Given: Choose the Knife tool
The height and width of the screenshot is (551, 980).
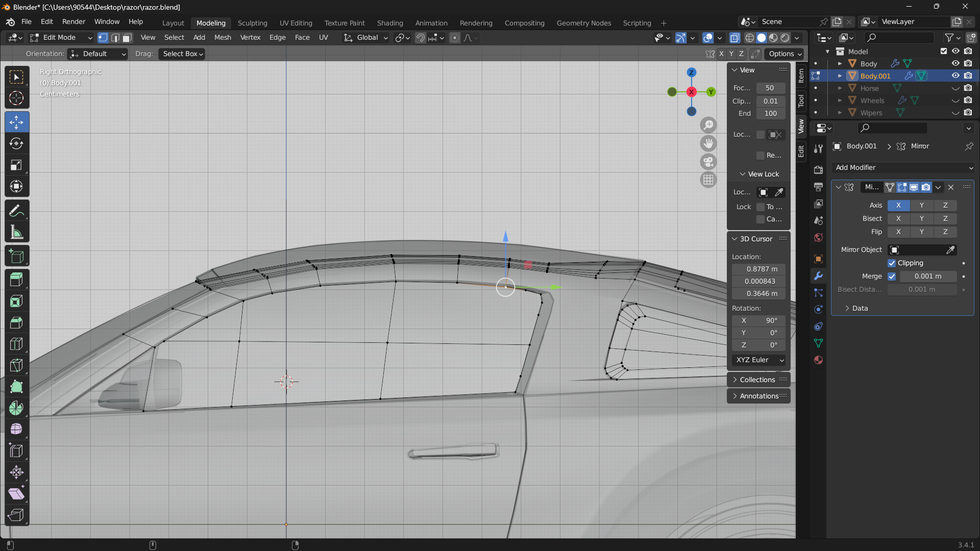Looking at the screenshot, I should (16, 365).
